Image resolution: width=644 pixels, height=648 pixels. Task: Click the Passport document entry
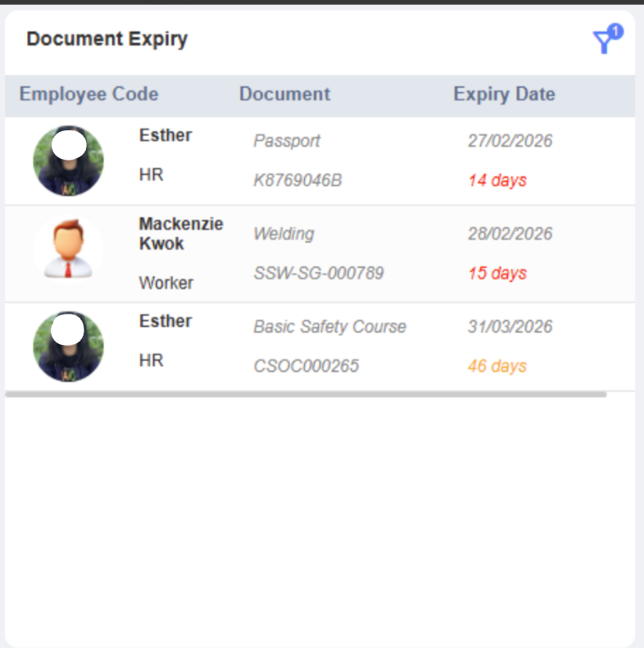click(287, 141)
